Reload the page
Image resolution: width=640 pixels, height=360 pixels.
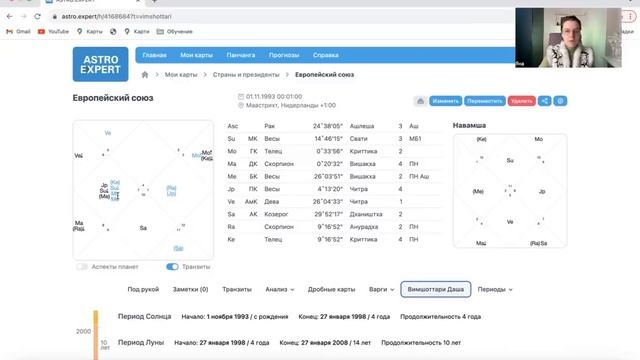point(38,16)
